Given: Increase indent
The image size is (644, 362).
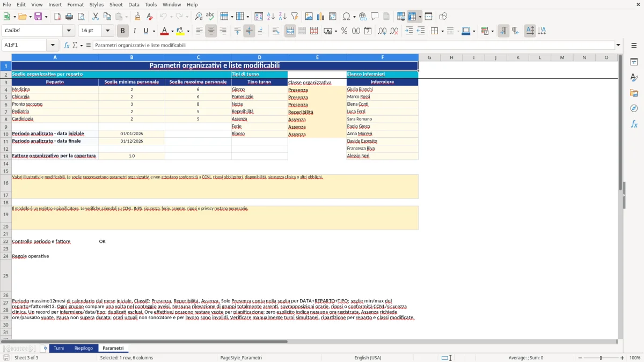Looking at the screenshot, I should [409, 31].
